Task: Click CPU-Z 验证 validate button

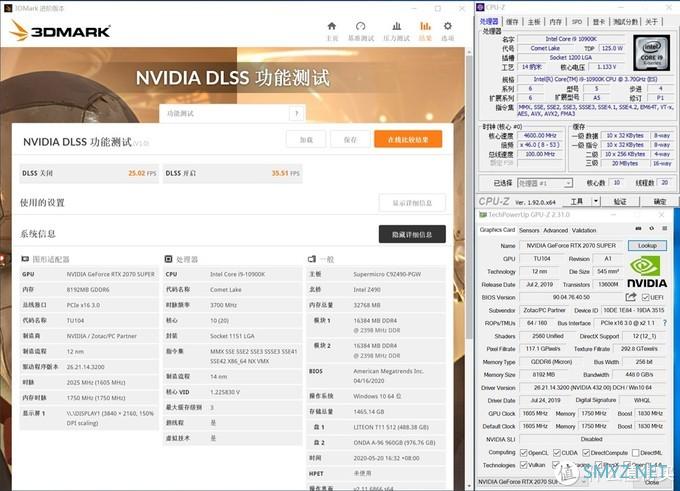Action: click(620, 201)
